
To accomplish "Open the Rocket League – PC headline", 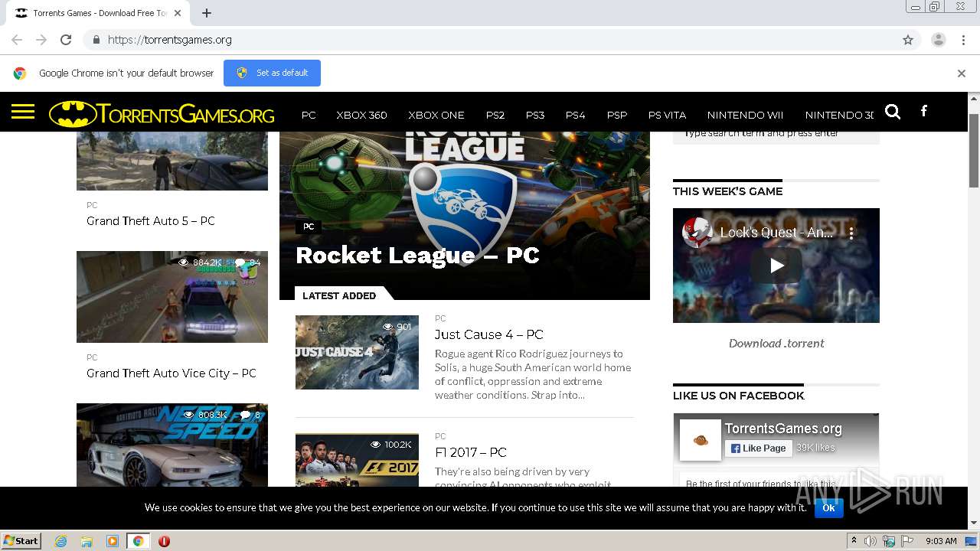I will pyautogui.click(x=417, y=255).
